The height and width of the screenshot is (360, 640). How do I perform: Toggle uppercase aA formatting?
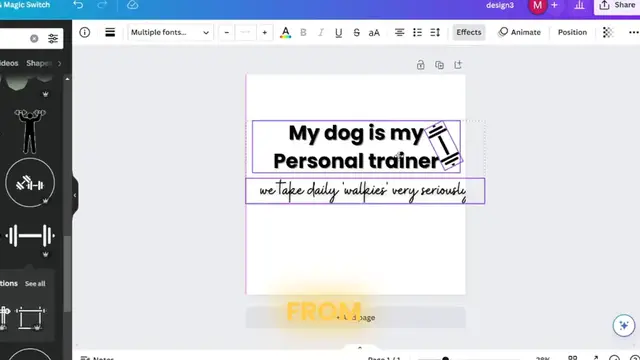[374, 33]
